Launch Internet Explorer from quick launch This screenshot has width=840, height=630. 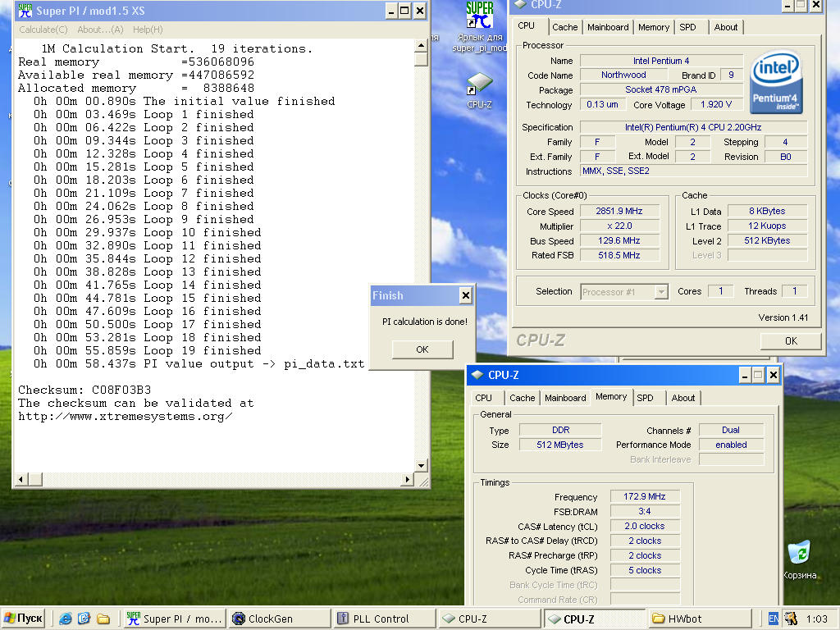click(x=65, y=619)
